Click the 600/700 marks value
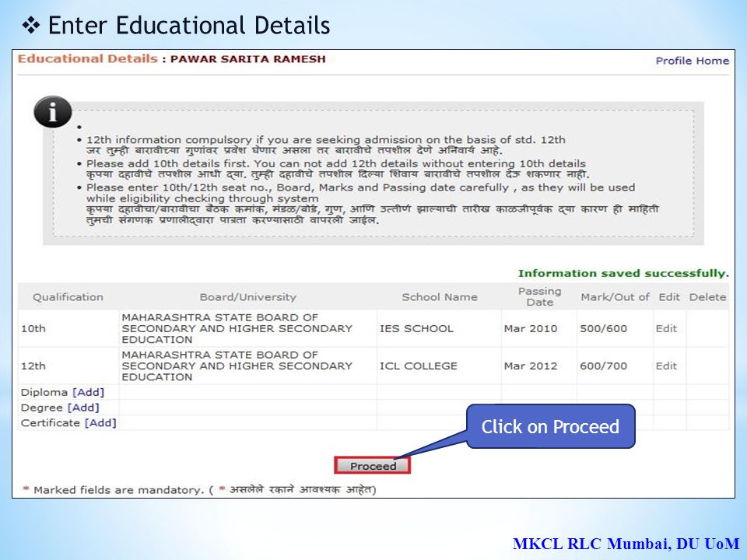Screen dimensions: 747x560 (604, 366)
